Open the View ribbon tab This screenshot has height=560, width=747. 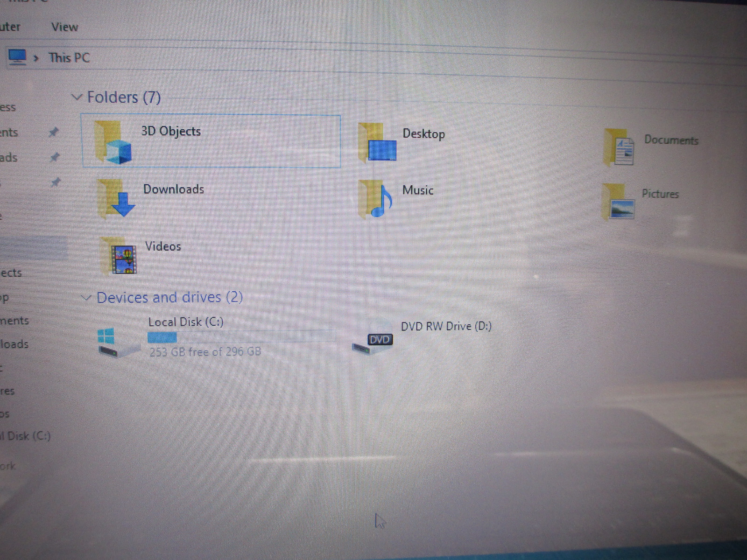click(64, 27)
